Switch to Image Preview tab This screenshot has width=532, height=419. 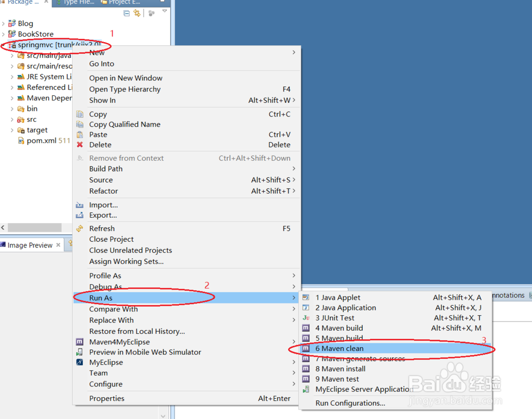(x=30, y=245)
